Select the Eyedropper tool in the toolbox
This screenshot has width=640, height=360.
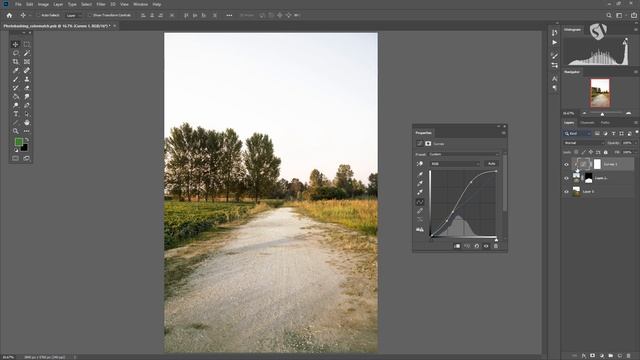16,70
